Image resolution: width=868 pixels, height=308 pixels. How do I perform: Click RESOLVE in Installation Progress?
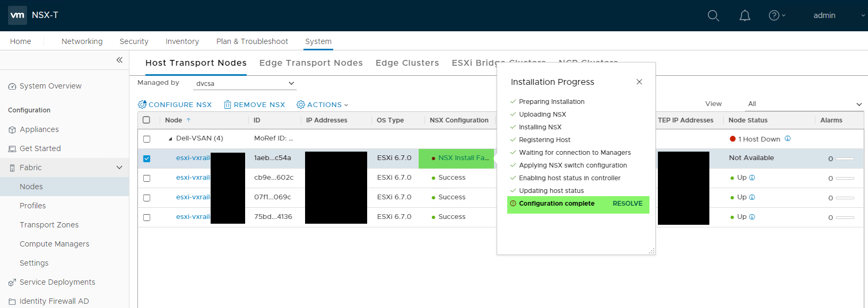point(628,203)
